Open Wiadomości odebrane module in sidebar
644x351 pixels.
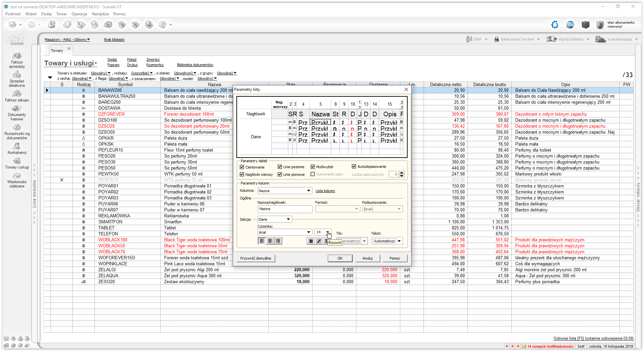tap(17, 180)
